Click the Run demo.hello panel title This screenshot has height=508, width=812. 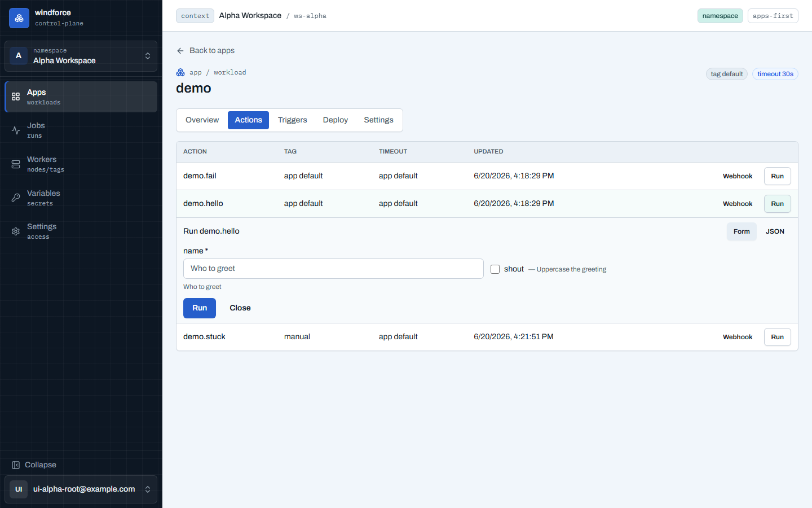pos(211,231)
